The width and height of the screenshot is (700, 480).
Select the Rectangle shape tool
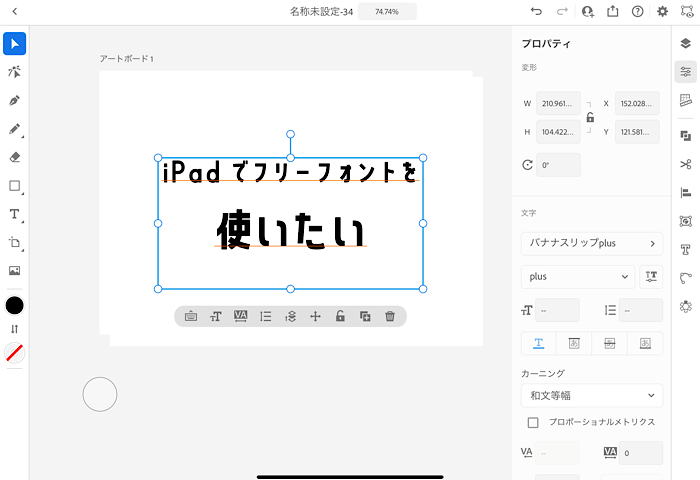tap(14, 186)
